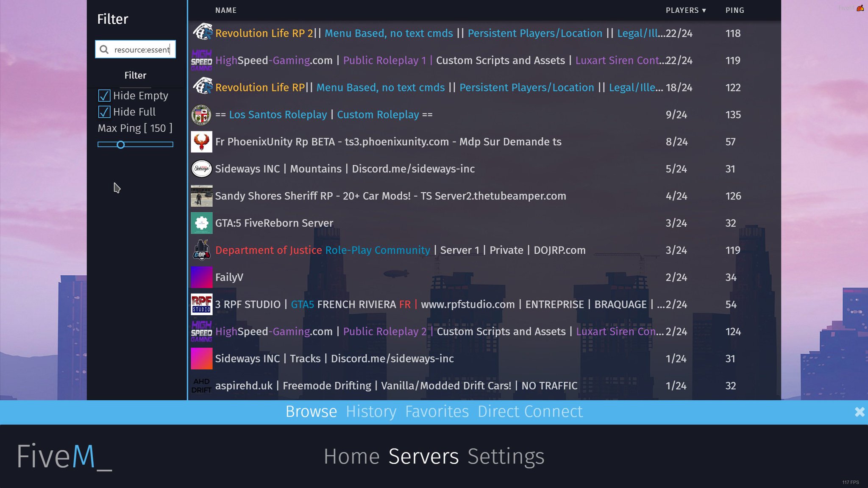Click the Direct Connect button
The image size is (868, 488).
coord(530,412)
